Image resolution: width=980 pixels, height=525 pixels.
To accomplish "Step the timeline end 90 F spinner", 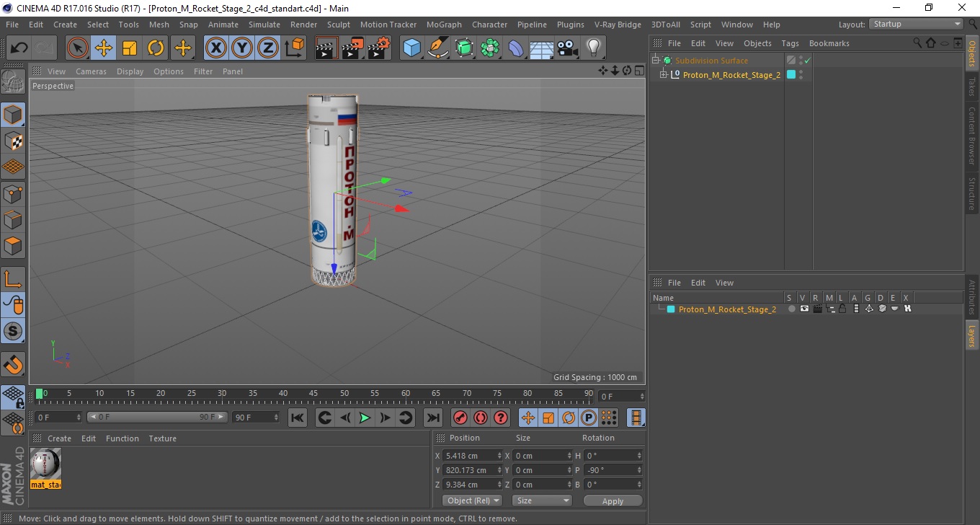I will (275, 418).
